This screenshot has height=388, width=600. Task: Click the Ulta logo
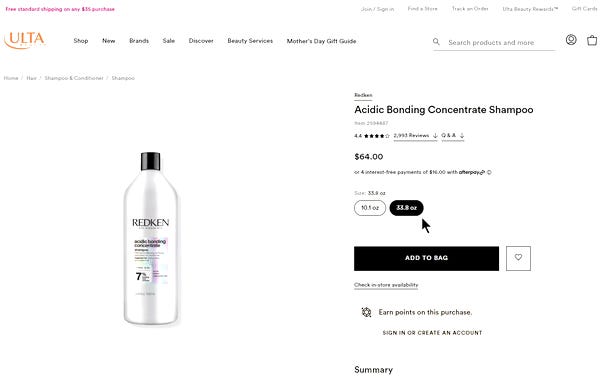tap(24, 40)
